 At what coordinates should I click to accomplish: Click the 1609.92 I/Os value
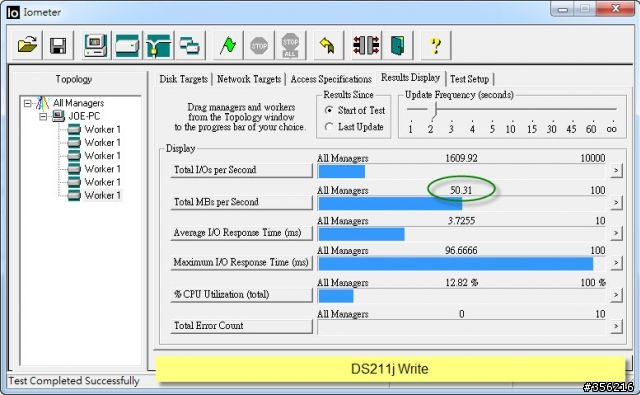click(x=461, y=158)
